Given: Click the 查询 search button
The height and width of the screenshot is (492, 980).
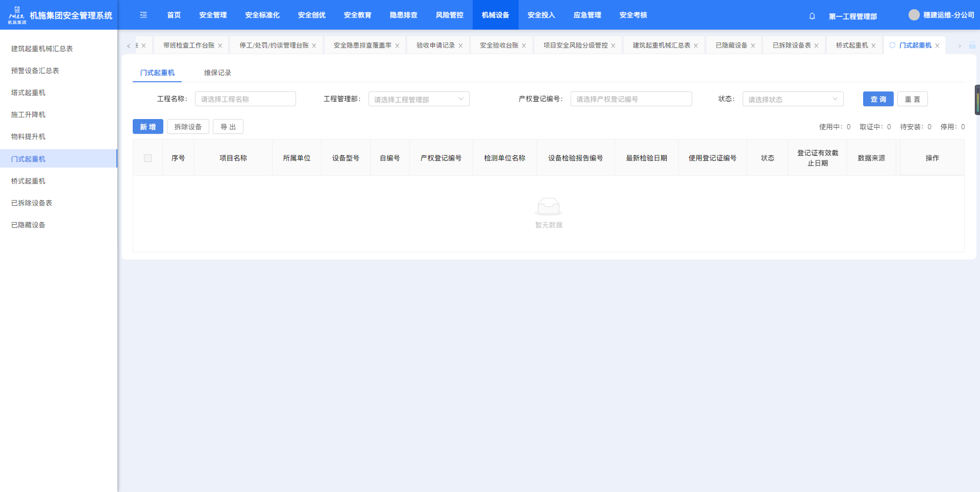Looking at the screenshot, I should click(878, 99).
